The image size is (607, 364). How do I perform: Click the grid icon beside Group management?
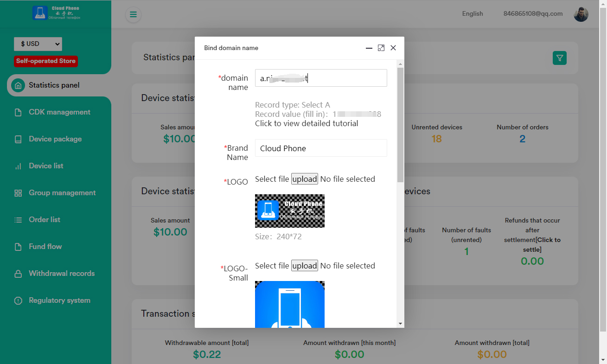[x=18, y=193]
